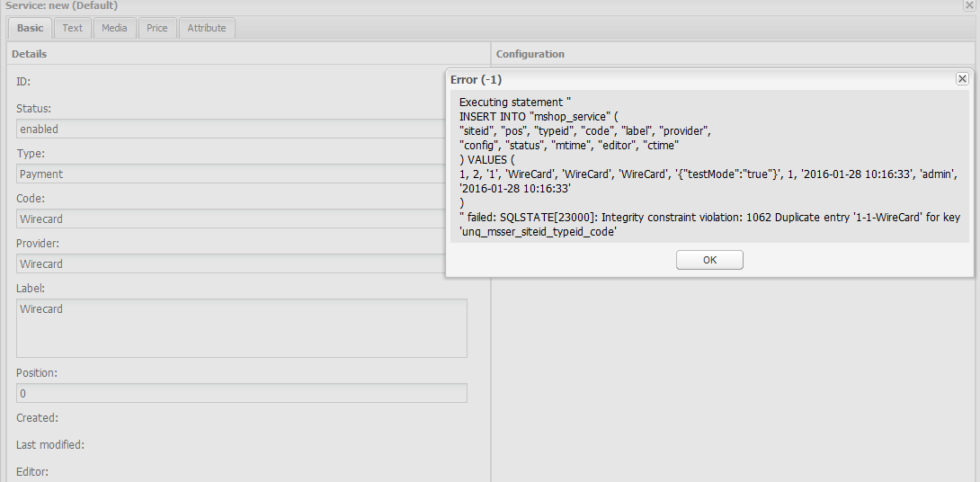Click the 'Executing statement' line
Image resolution: width=980 pixels, height=482 pixels.
coord(516,102)
